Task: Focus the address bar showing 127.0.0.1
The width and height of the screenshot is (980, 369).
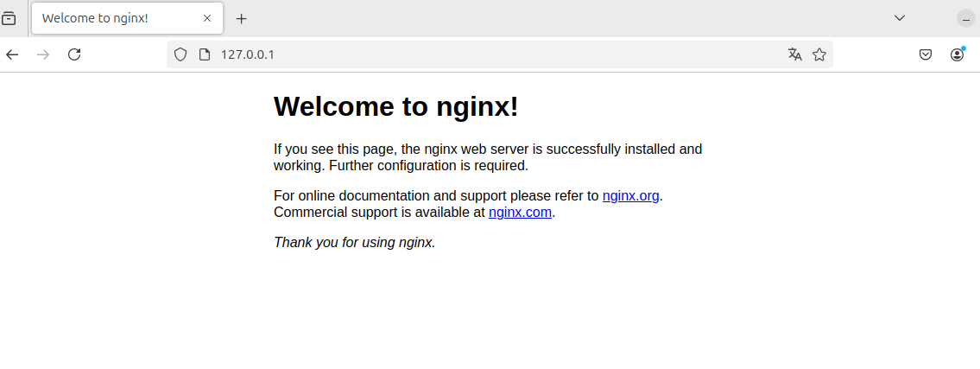Action: pos(500,54)
